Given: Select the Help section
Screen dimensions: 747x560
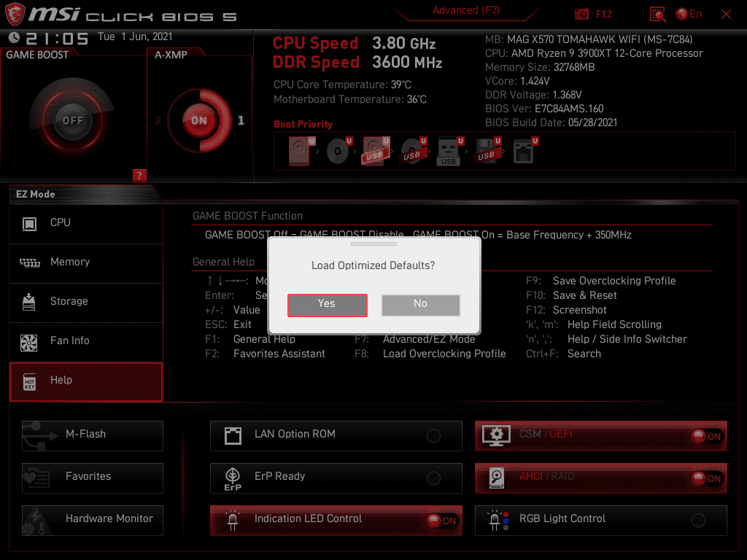Looking at the screenshot, I should point(86,381).
